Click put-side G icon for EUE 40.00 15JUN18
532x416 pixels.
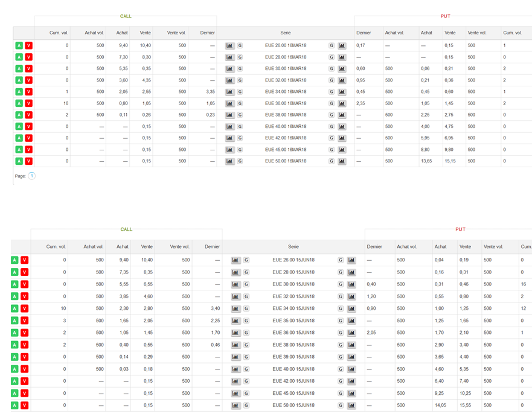tap(341, 369)
